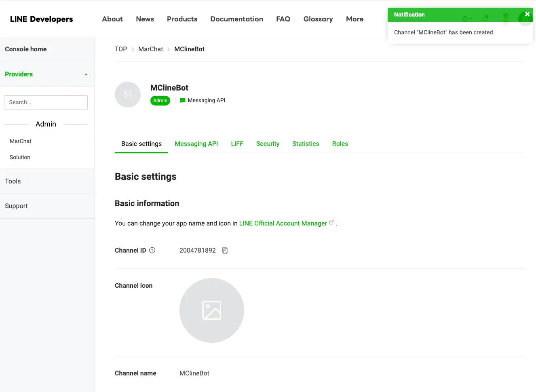Open LINE Official Account Manager link
Screen dimensions: 536x392
pyautogui.click(x=283, y=223)
